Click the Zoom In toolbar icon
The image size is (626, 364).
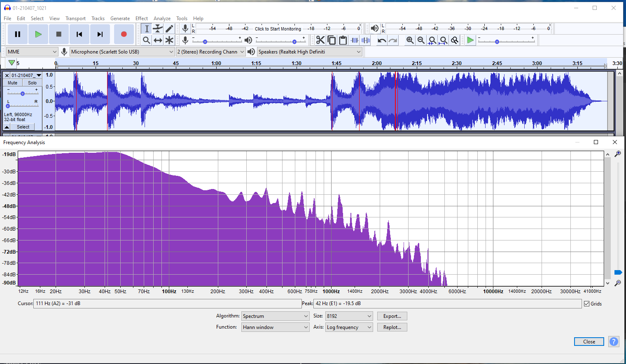410,40
